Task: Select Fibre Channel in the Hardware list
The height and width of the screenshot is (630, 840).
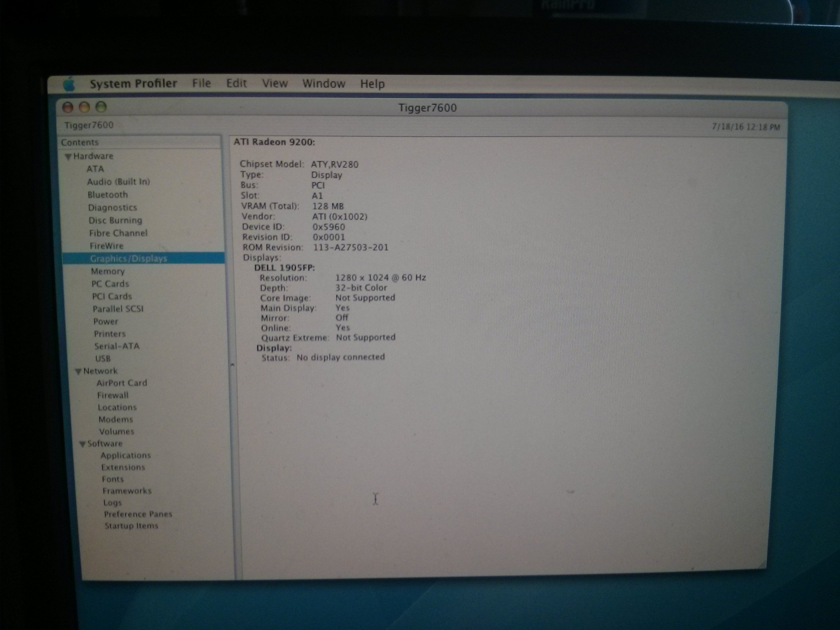Action: point(118,233)
